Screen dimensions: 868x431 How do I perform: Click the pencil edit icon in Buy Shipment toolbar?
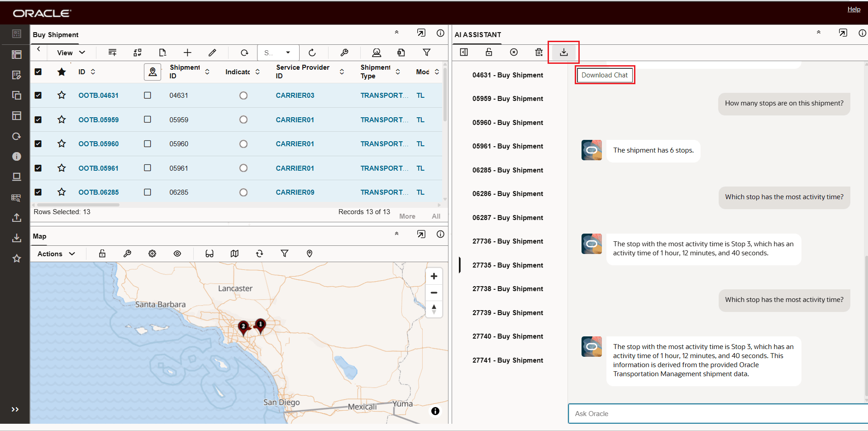coord(212,53)
